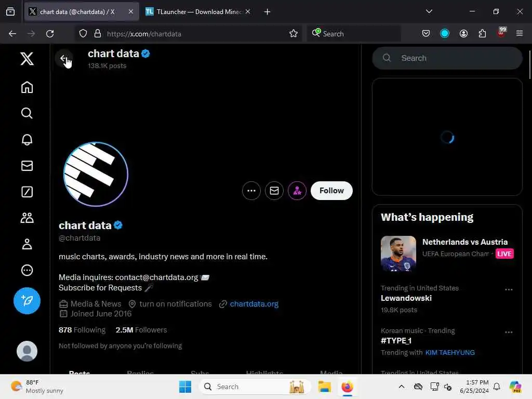This screenshot has height=399, width=532.
Task: Open the Firefox account icon
Action: click(463, 34)
